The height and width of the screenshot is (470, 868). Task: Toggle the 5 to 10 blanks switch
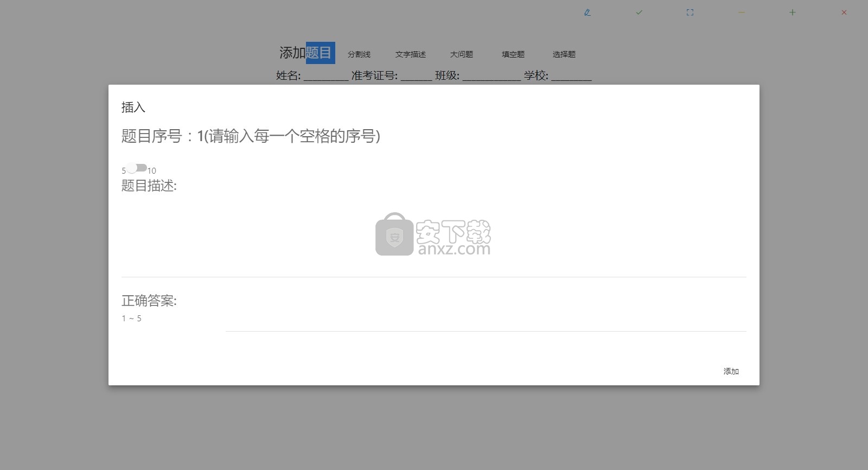point(137,168)
